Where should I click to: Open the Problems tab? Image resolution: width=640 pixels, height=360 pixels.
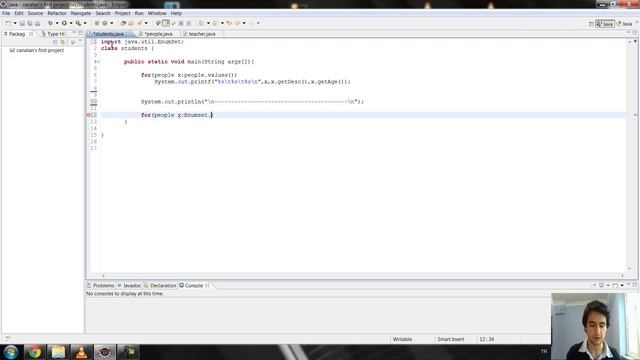tap(100, 285)
